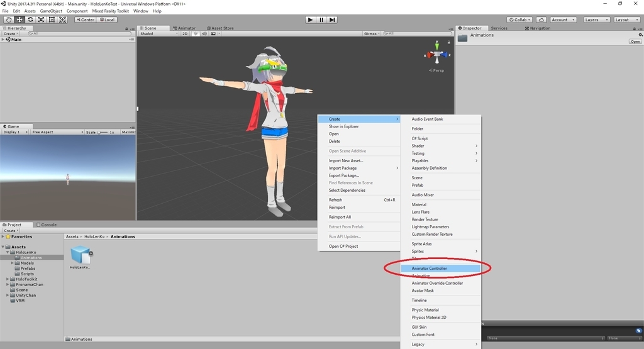Switch to the Navigation tab
The width and height of the screenshot is (644, 349).
[537, 28]
